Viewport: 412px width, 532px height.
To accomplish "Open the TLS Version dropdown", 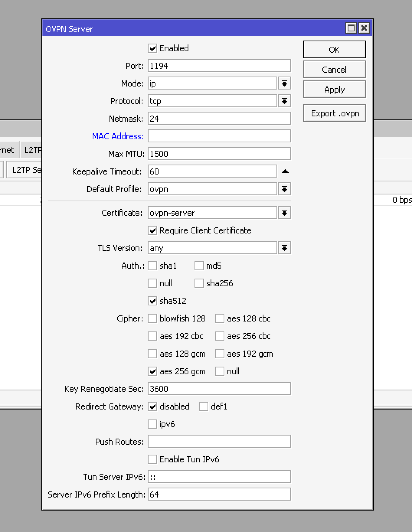I will (284, 248).
